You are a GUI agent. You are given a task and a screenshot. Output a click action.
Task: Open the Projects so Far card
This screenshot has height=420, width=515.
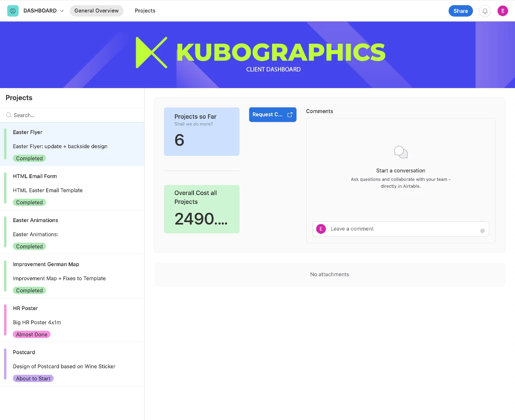pyautogui.click(x=202, y=132)
